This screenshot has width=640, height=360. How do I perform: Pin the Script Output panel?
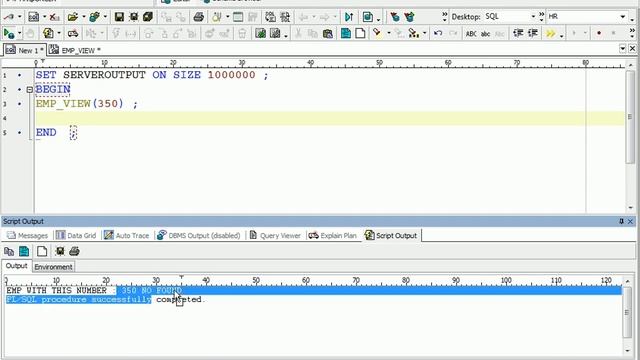pyautogui.click(x=621, y=221)
